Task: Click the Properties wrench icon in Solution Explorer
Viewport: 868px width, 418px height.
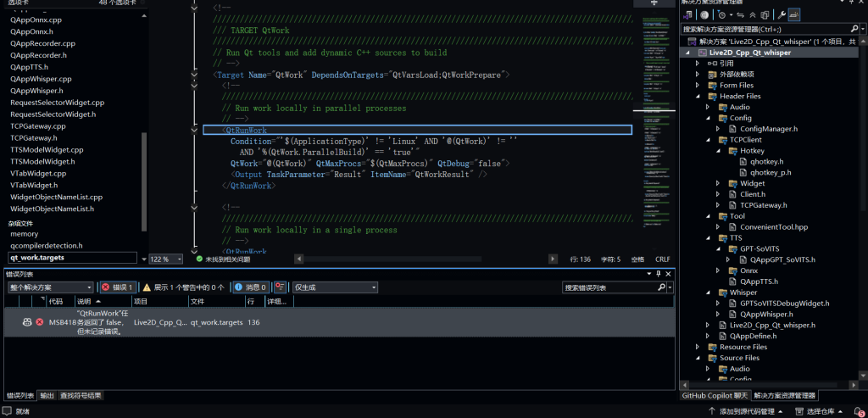Action: (780, 14)
